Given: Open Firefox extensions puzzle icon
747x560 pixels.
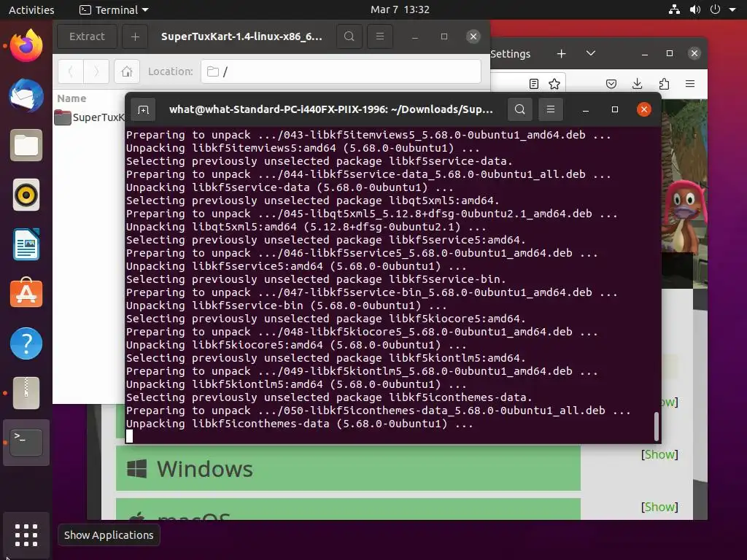Looking at the screenshot, I should (x=664, y=85).
